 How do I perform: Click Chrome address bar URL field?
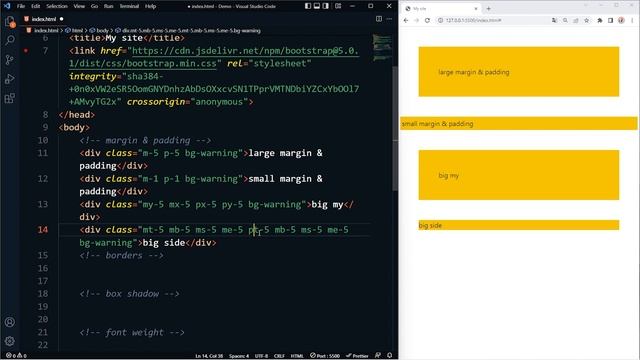coord(494,20)
